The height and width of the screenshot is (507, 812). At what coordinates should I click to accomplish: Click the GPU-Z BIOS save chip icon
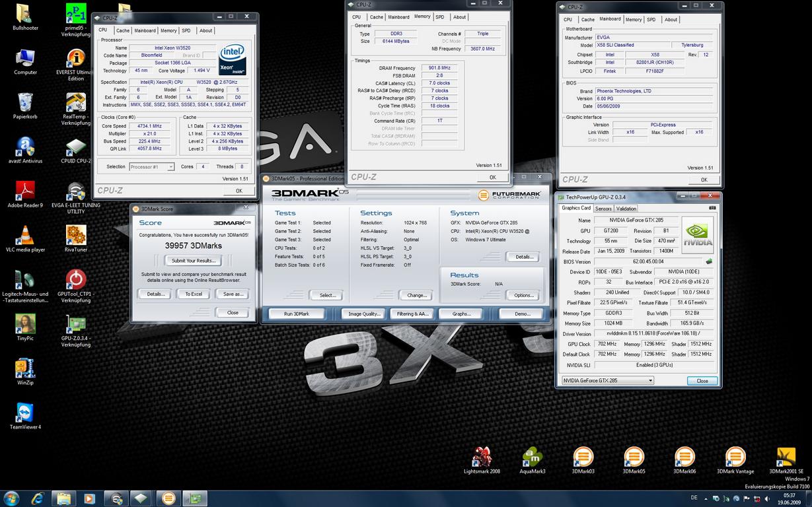(x=709, y=261)
